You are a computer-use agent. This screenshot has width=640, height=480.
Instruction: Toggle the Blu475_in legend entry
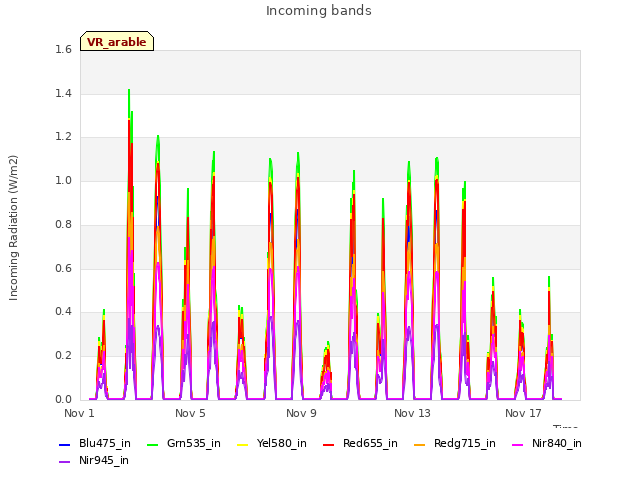point(95,443)
